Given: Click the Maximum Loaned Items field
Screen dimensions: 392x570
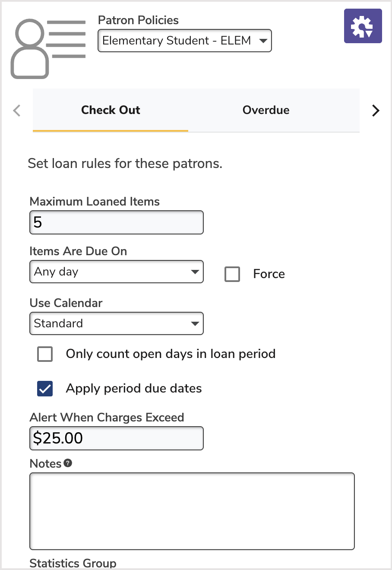Looking at the screenshot, I should pos(116,222).
